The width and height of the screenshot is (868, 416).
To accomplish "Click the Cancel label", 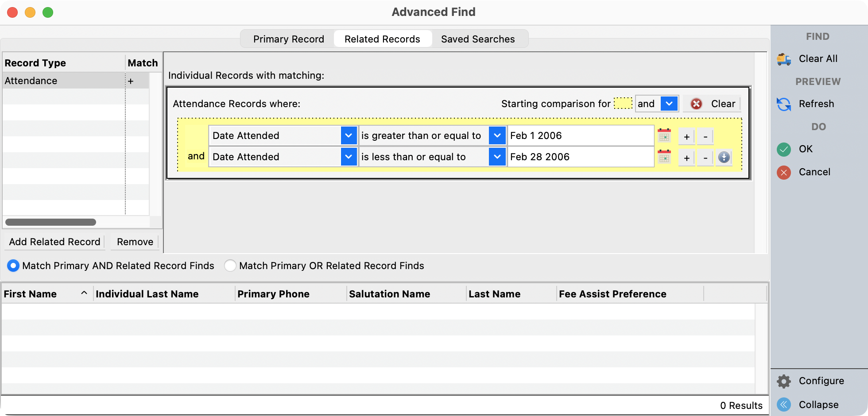I will click(814, 172).
